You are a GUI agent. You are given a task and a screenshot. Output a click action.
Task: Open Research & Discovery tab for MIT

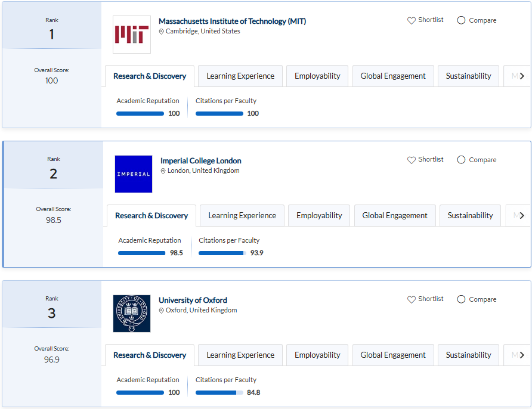pos(150,76)
